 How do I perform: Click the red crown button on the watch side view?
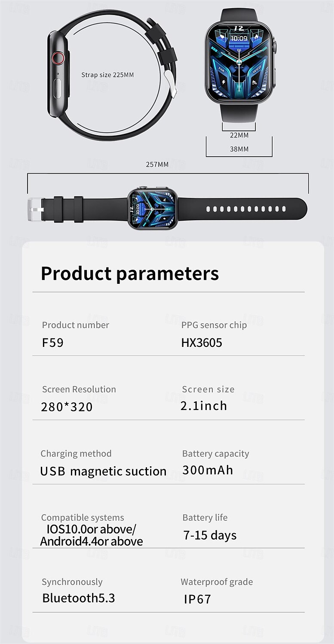click(x=58, y=58)
